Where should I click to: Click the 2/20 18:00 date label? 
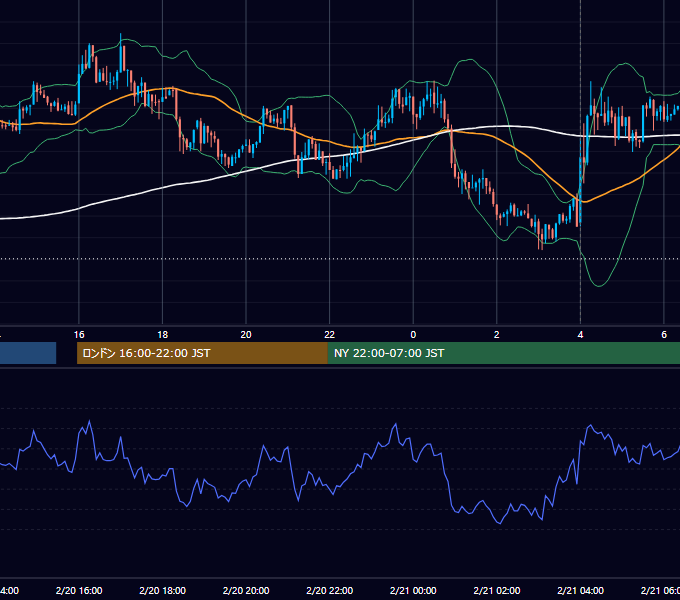click(x=163, y=590)
